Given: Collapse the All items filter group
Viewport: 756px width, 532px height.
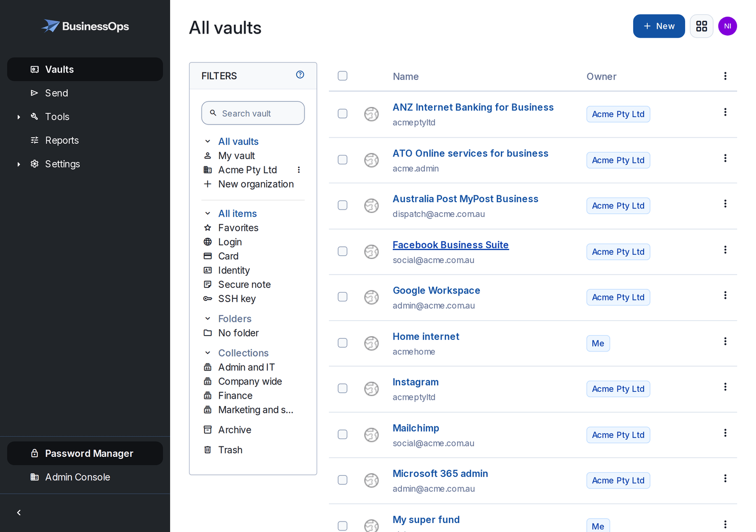Looking at the screenshot, I should 207,213.
